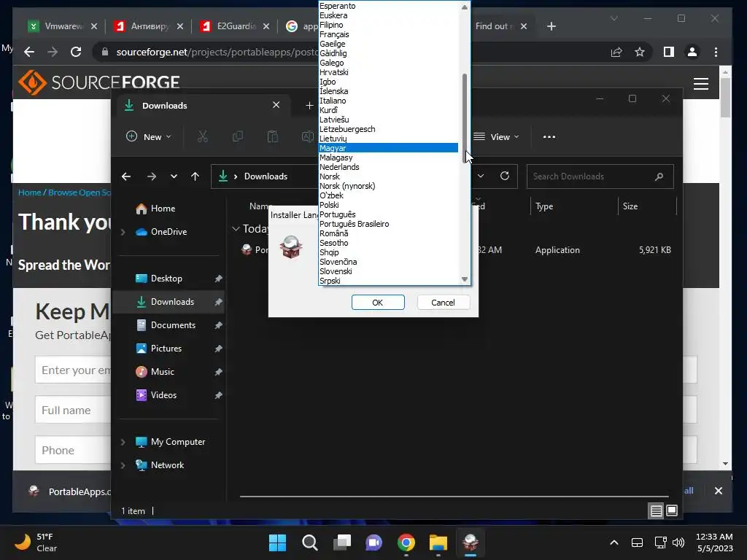747x560 pixels.
Task: Go up one folder level in Explorer
Action: pyautogui.click(x=195, y=176)
